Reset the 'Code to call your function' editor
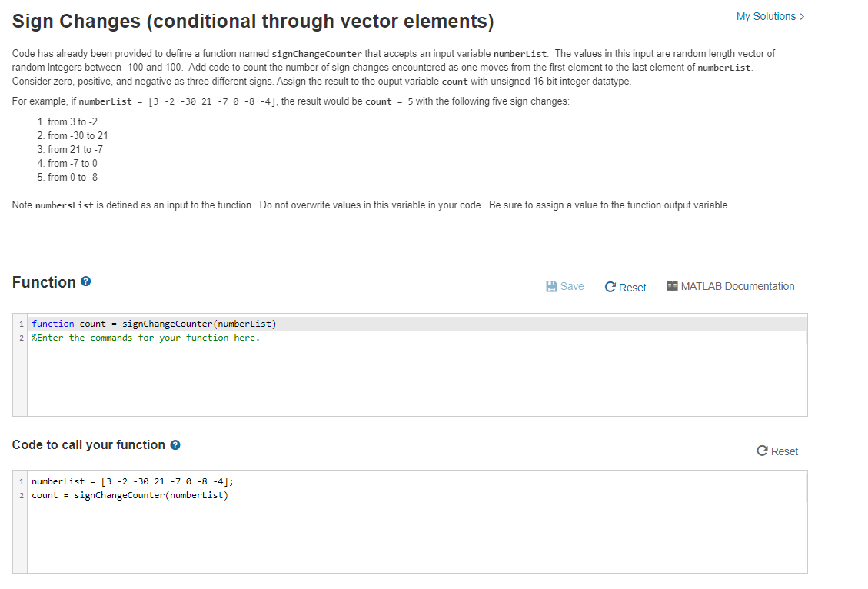The height and width of the screenshot is (589, 868). (777, 451)
